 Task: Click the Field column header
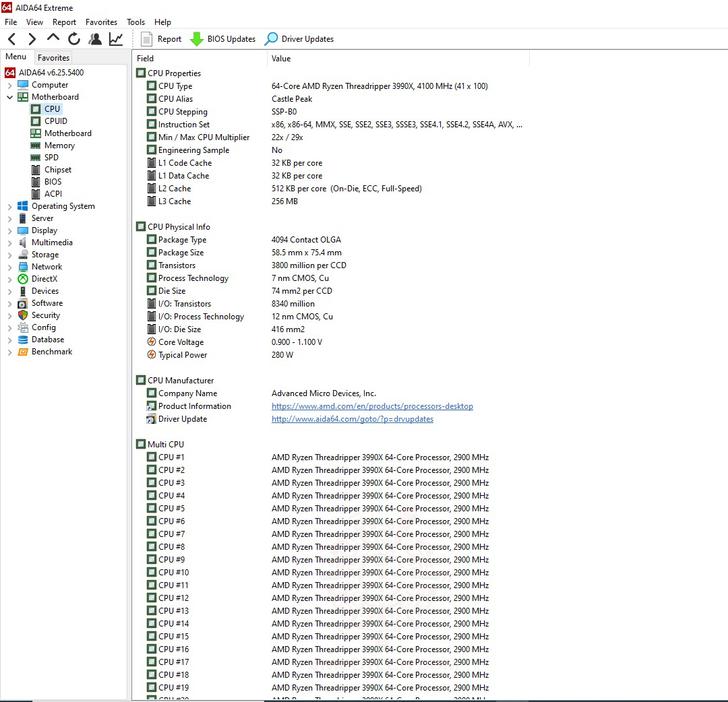click(x=200, y=59)
